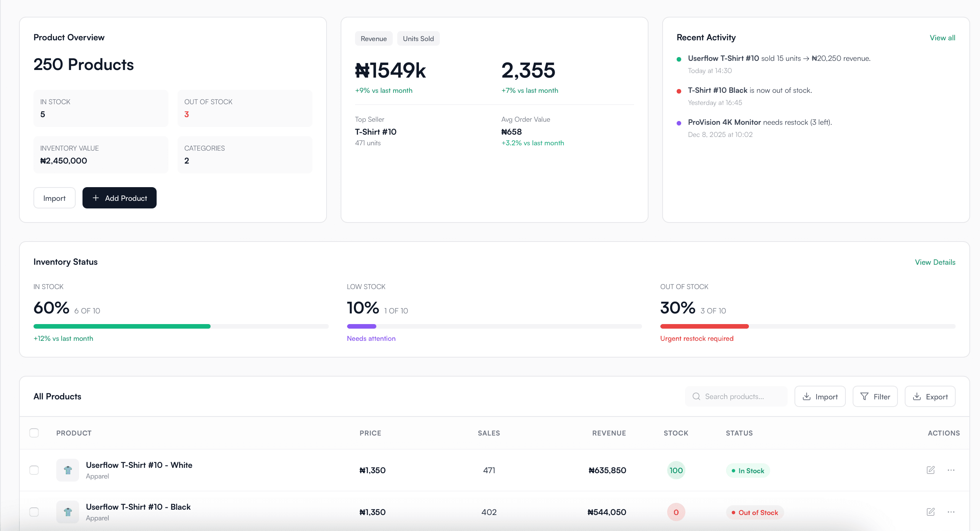980x531 pixels.
Task: Check the select-all checkbox in the table header
Action: point(34,433)
